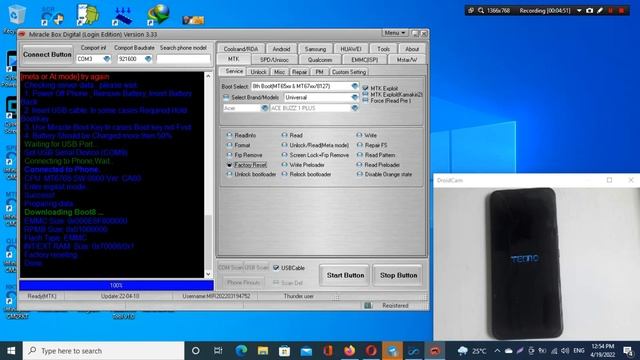Open the Acer brand dropdown

click(x=264, y=108)
